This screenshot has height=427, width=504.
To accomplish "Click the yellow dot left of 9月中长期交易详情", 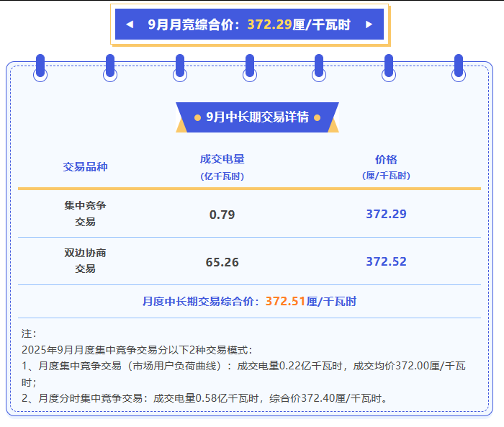I will [x=198, y=117].
